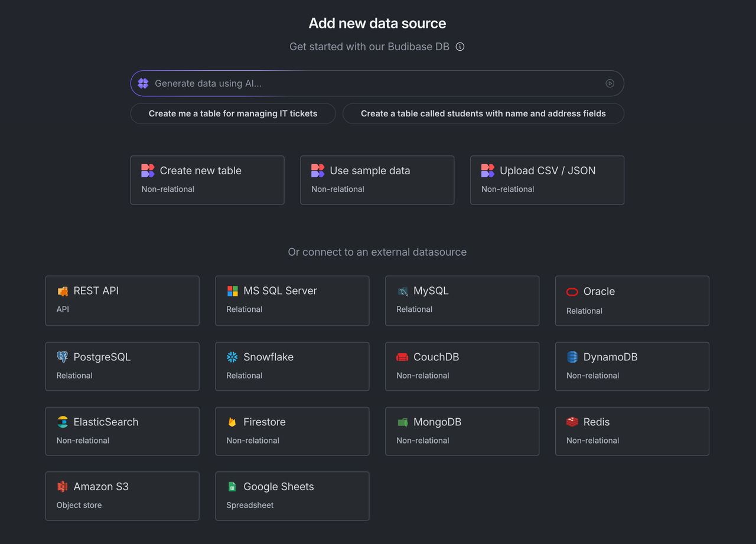Click the PostgreSQL elephant icon

[62, 357]
